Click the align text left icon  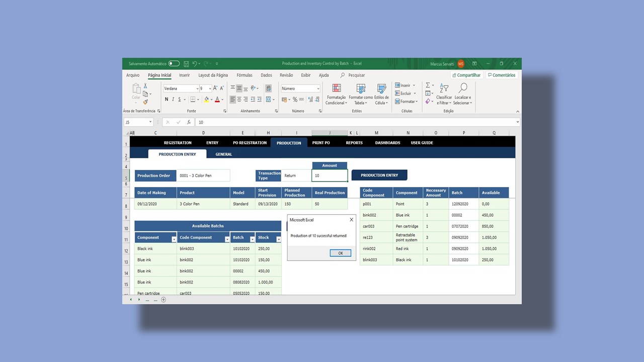[233, 100]
